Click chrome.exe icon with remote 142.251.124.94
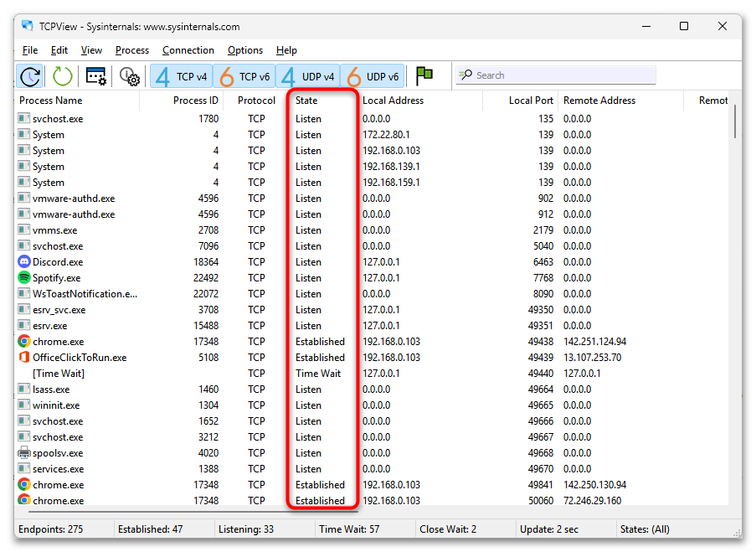756x552 pixels. coord(23,341)
